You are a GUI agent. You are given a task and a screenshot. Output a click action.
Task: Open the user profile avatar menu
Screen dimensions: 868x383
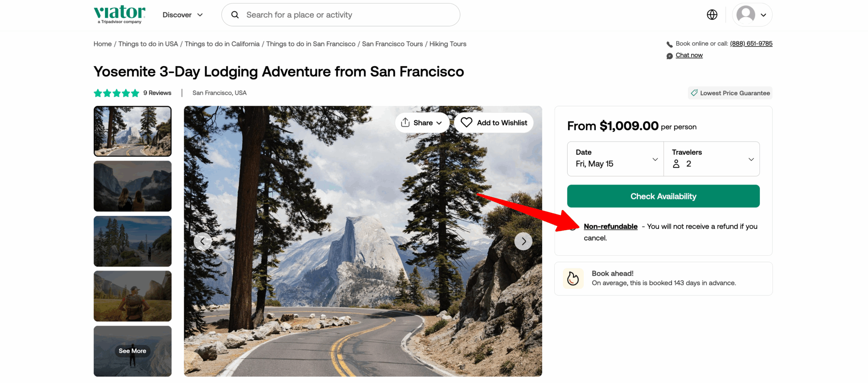(752, 15)
